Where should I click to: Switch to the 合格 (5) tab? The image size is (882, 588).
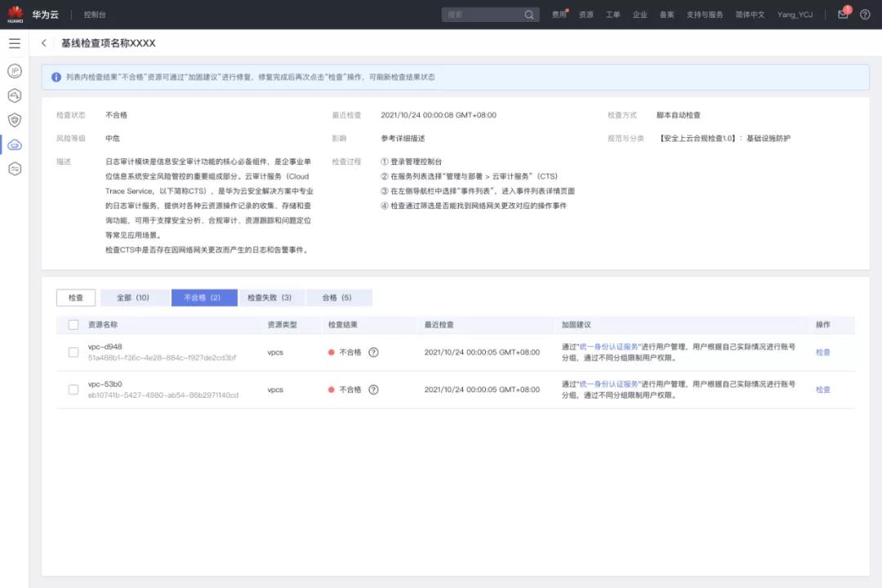click(x=338, y=297)
